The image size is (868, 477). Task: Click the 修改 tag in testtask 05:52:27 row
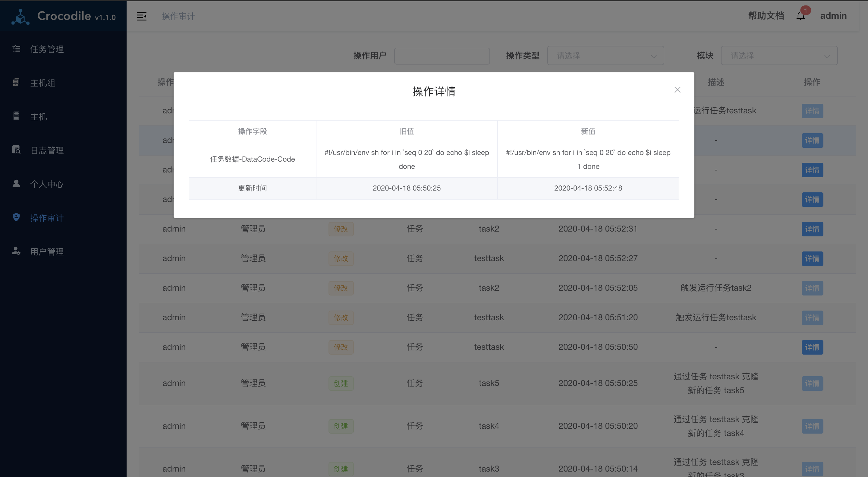pos(341,259)
